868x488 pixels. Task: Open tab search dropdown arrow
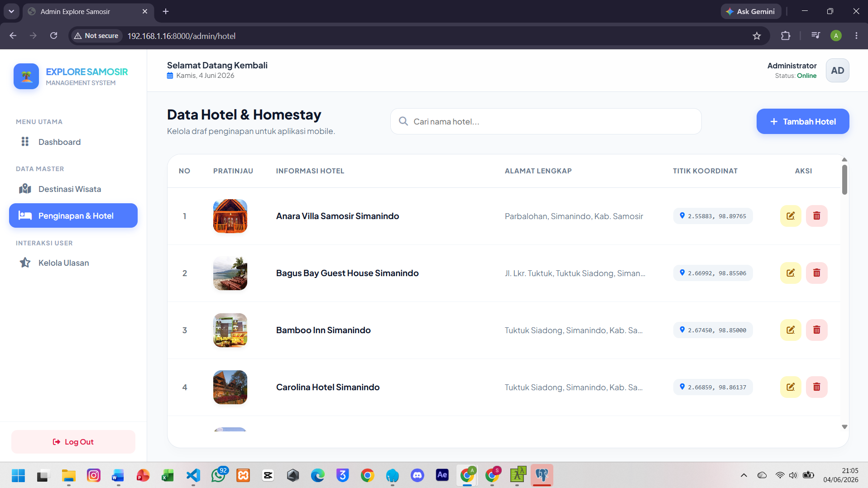pyautogui.click(x=11, y=11)
